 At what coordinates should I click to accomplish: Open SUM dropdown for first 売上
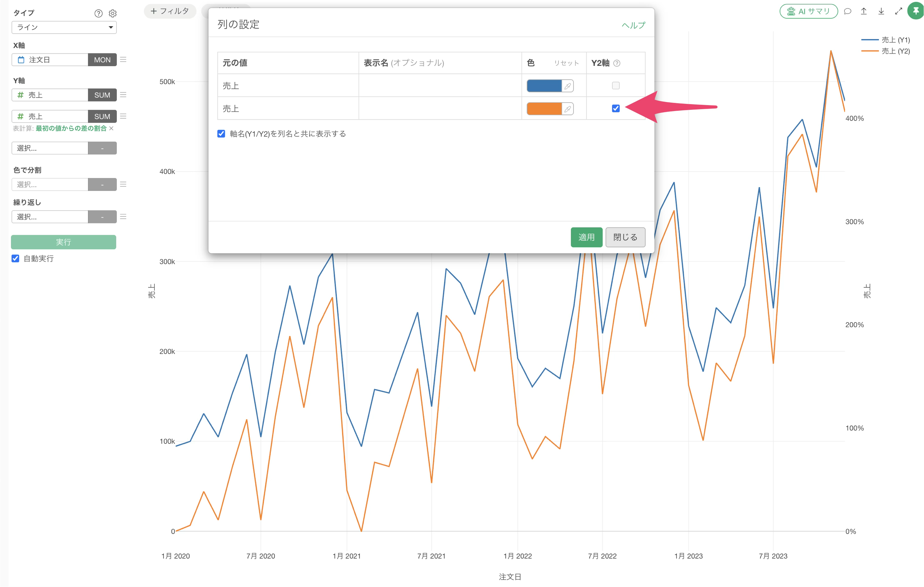coord(102,95)
